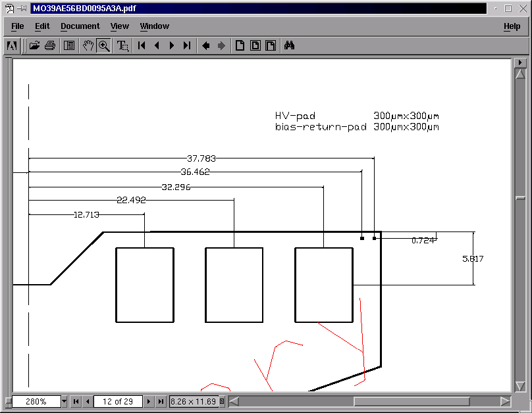Image resolution: width=532 pixels, height=413 pixels.
Task: Set Fit Width page view
Action: coord(271,45)
